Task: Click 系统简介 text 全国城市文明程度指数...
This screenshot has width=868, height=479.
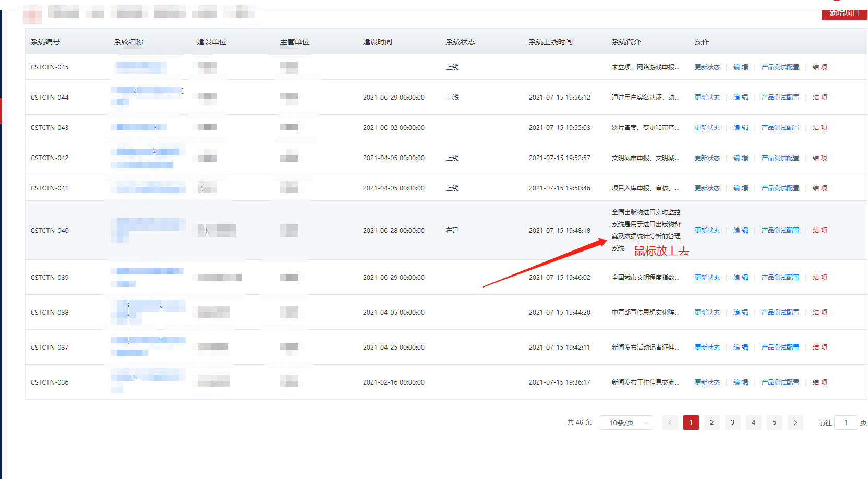Action: point(645,278)
